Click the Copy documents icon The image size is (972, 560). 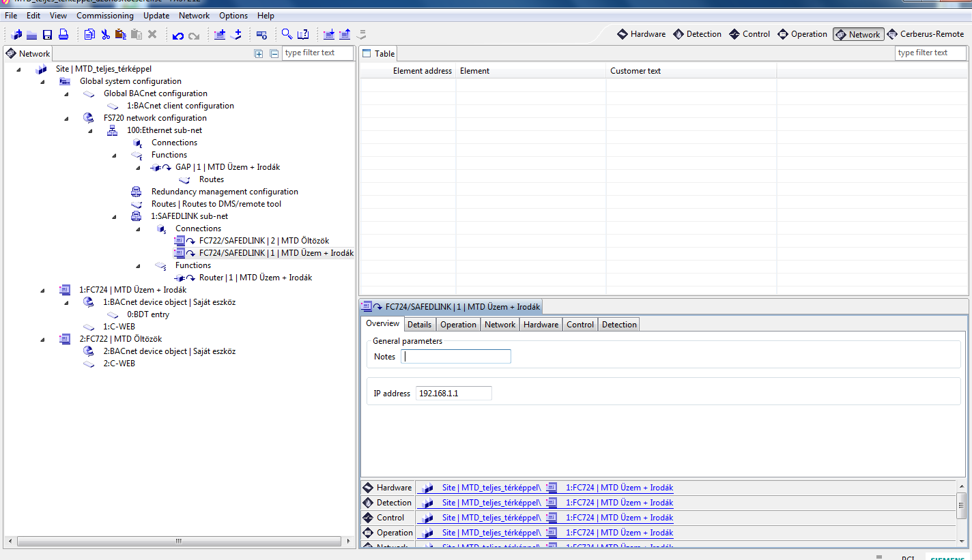click(x=90, y=35)
